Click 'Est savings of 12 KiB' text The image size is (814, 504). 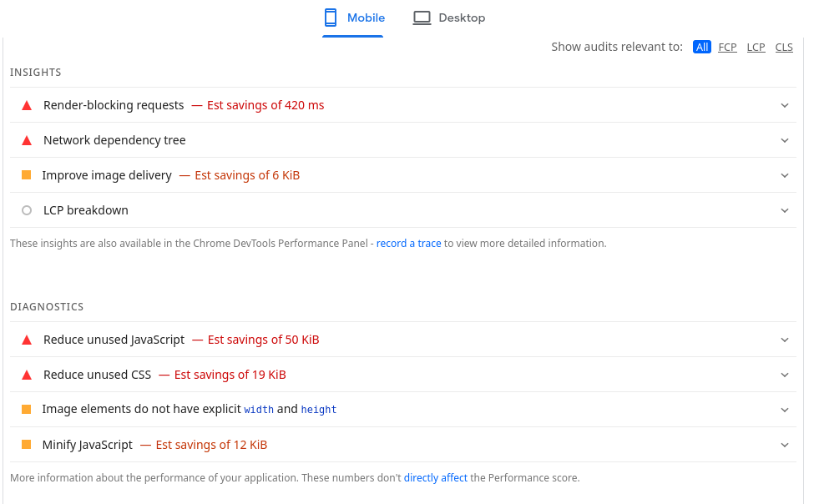(x=211, y=445)
